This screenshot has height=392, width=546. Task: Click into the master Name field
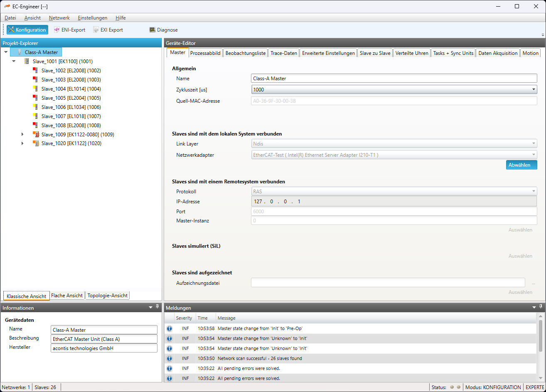pos(394,78)
